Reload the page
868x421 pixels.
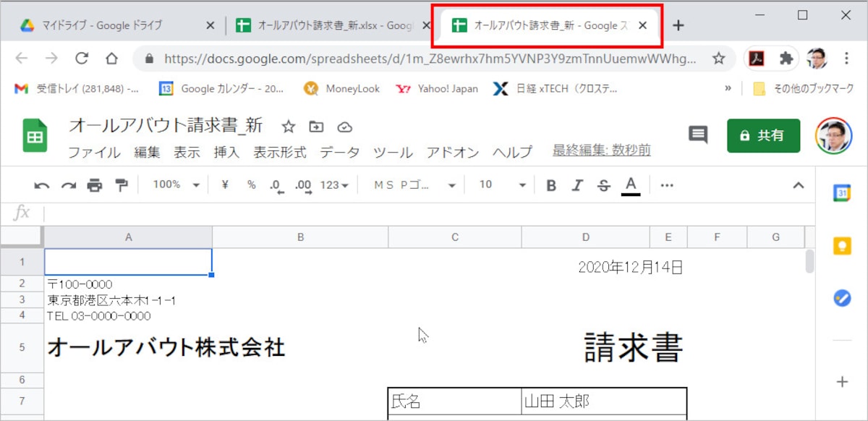82,59
